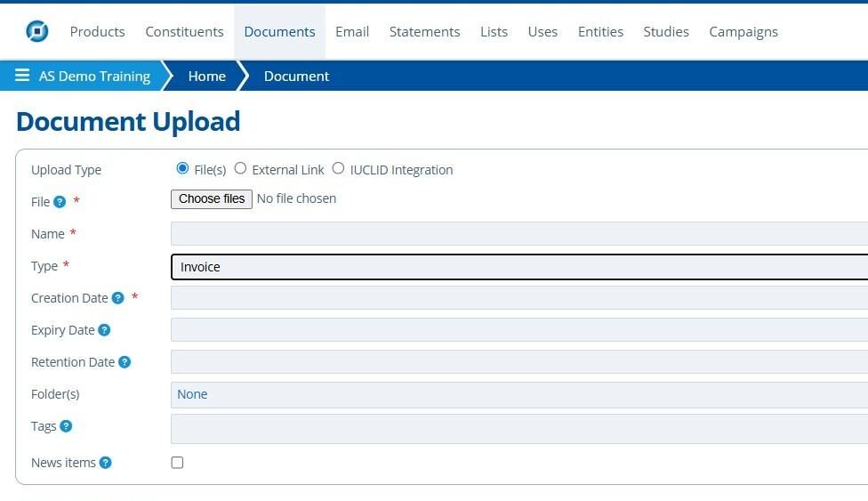Open the Statements menu
Viewport: 868px width, 501px height.
point(424,31)
